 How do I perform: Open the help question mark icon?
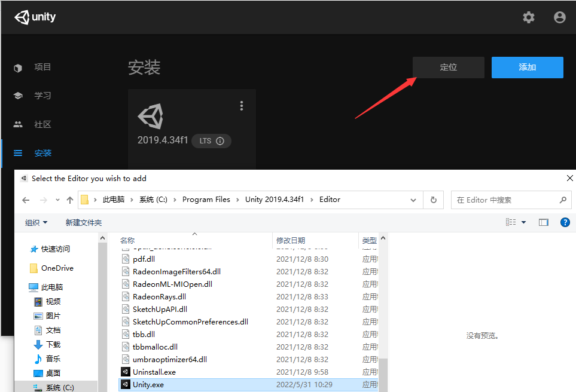click(x=565, y=222)
